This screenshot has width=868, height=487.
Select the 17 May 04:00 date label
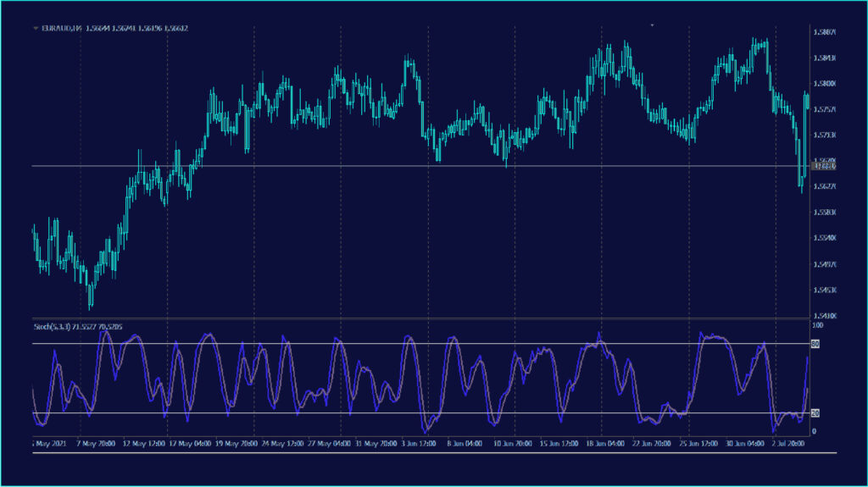coord(188,443)
